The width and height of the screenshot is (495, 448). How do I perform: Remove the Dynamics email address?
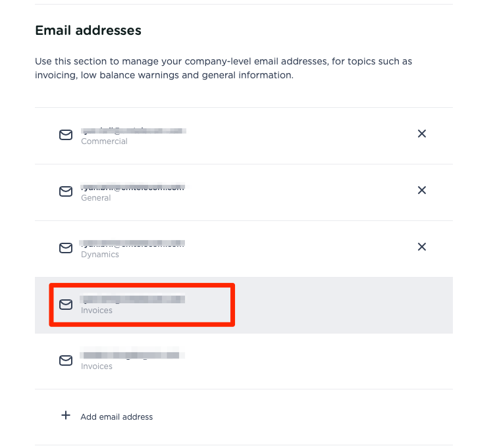tap(422, 247)
